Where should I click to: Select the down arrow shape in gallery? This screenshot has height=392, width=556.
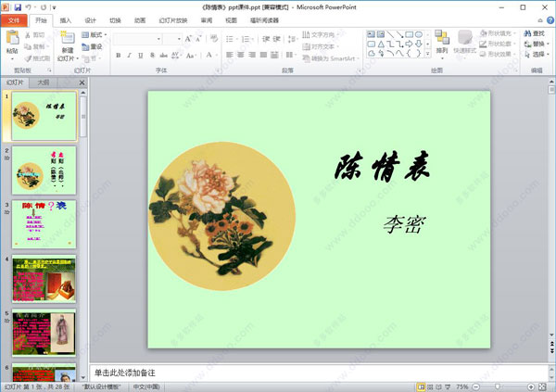[419, 44]
